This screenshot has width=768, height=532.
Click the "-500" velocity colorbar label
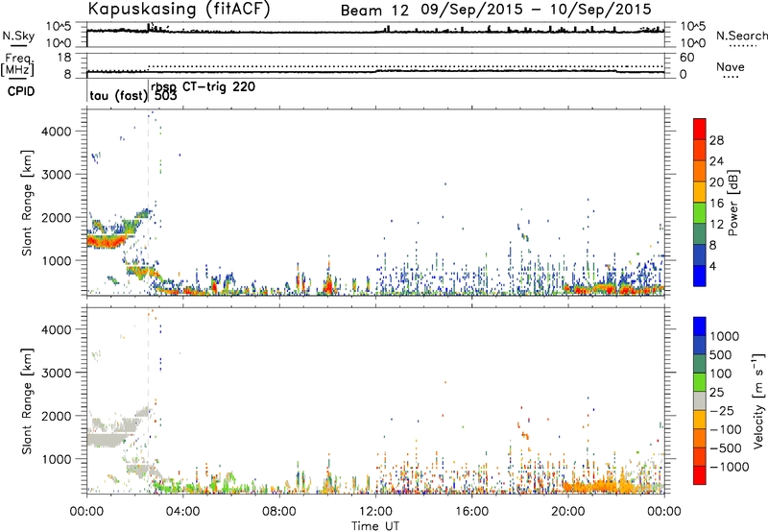pos(726,448)
